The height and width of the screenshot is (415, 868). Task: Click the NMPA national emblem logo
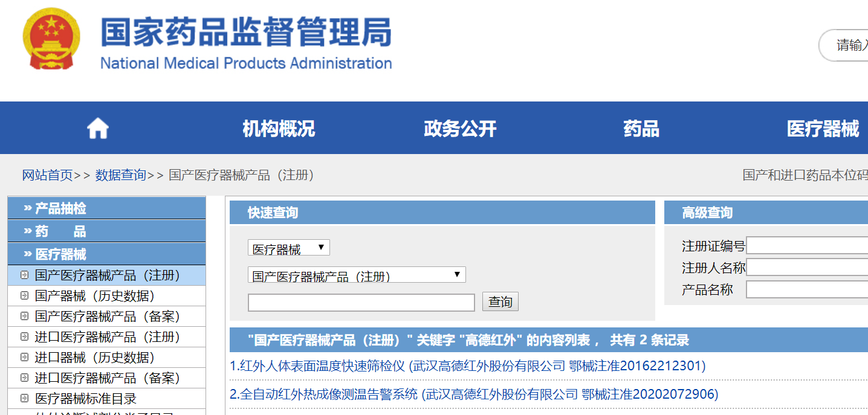click(x=51, y=37)
